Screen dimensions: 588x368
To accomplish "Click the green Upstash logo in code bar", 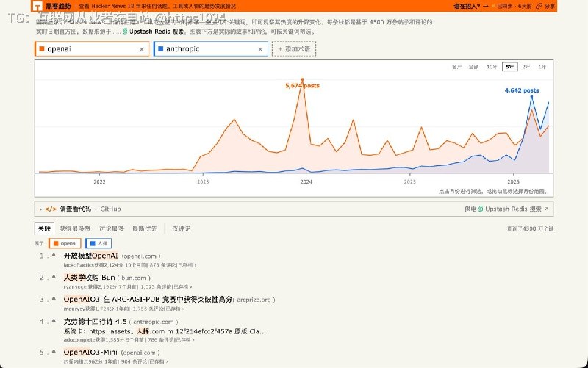I will tap(481, 209).
